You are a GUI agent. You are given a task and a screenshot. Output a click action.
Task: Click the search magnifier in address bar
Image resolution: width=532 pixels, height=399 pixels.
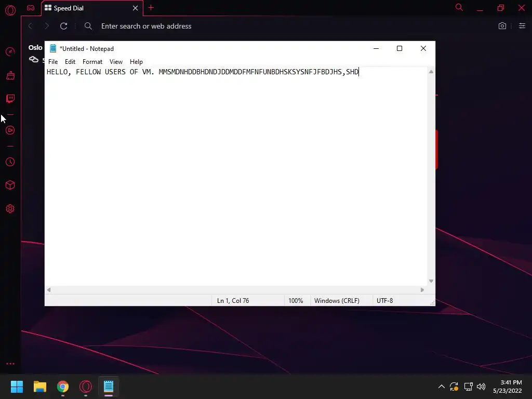88,26
